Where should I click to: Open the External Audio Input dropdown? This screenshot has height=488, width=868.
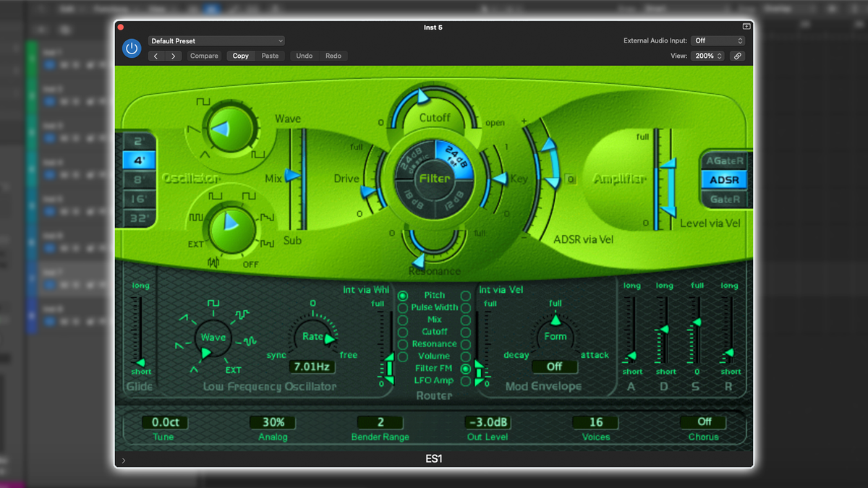point(718,40)
